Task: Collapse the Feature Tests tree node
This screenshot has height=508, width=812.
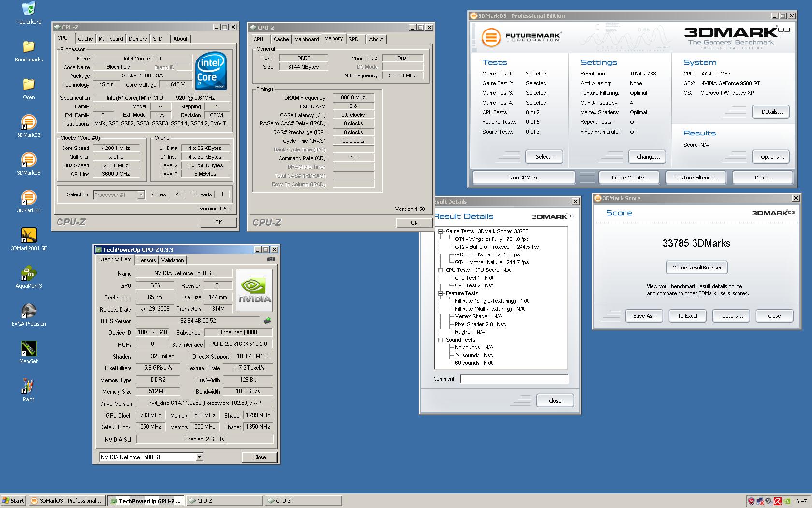Action: tap(440, 293)
